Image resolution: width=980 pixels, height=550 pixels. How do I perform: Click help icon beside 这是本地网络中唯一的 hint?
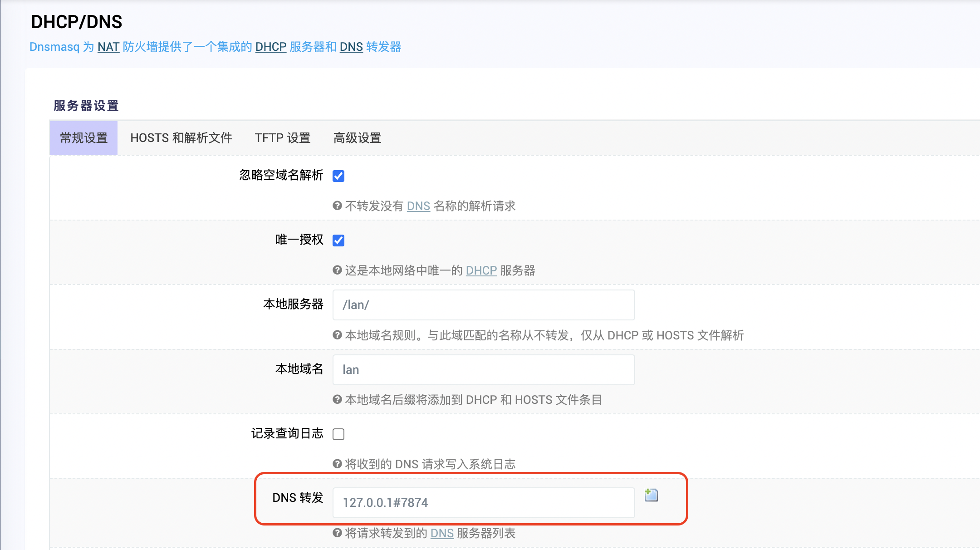pyautogui.click(x=337, y=270)
